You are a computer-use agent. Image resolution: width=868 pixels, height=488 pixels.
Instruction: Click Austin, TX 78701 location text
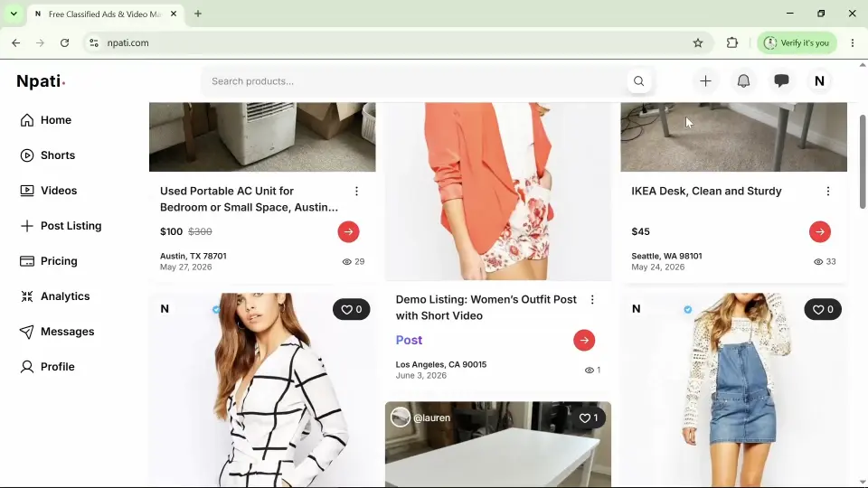coord(193,256)
